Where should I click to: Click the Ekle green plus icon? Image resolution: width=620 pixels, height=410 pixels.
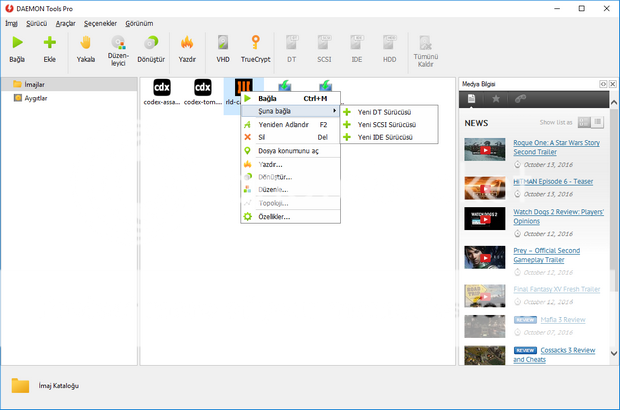[49, 42]
